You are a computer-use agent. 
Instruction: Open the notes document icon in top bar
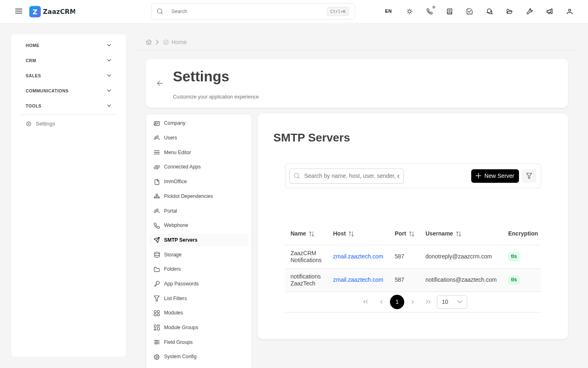point(450,11)
